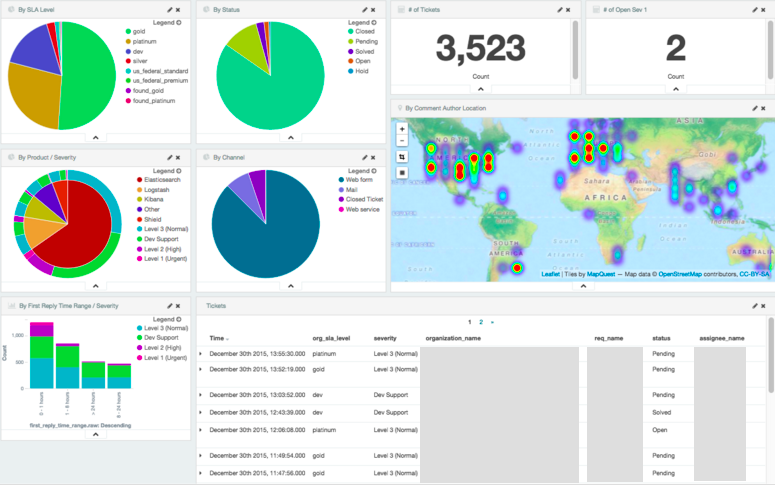775x485 pixels.
Task: Click Open status in 12:06:08 row
Action: [660, 430]
